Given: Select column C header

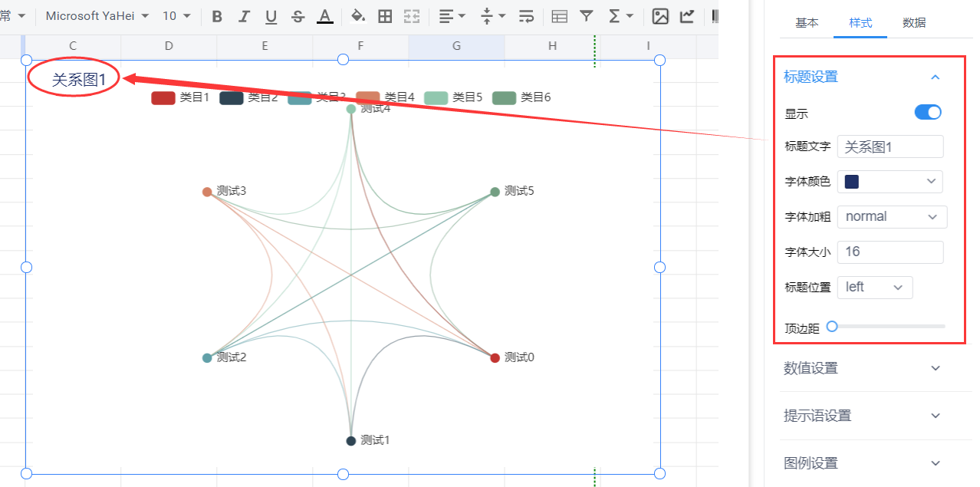Looking at the screenshot, I should coord(73,47).
